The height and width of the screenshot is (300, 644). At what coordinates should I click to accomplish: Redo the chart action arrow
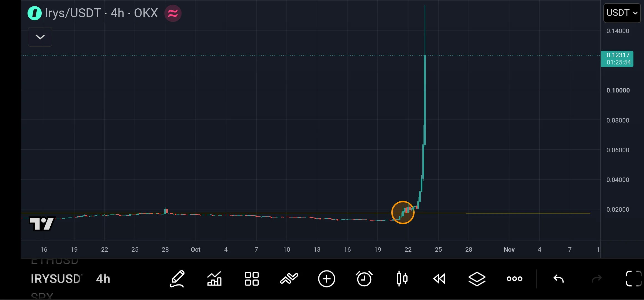click(597, 279)
